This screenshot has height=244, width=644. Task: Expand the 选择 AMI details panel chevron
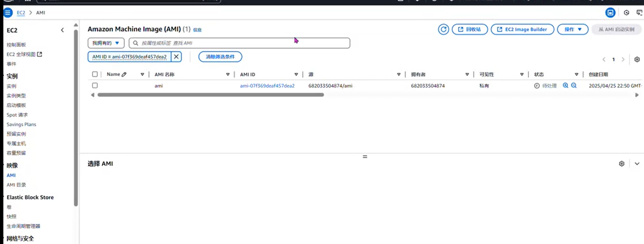point(637,163)
